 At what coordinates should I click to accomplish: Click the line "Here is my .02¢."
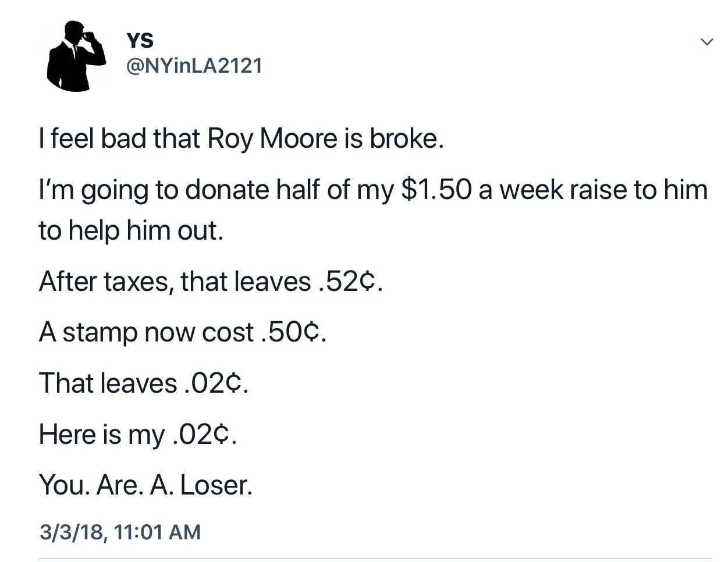pyautogui.click(x=138, y=435)
